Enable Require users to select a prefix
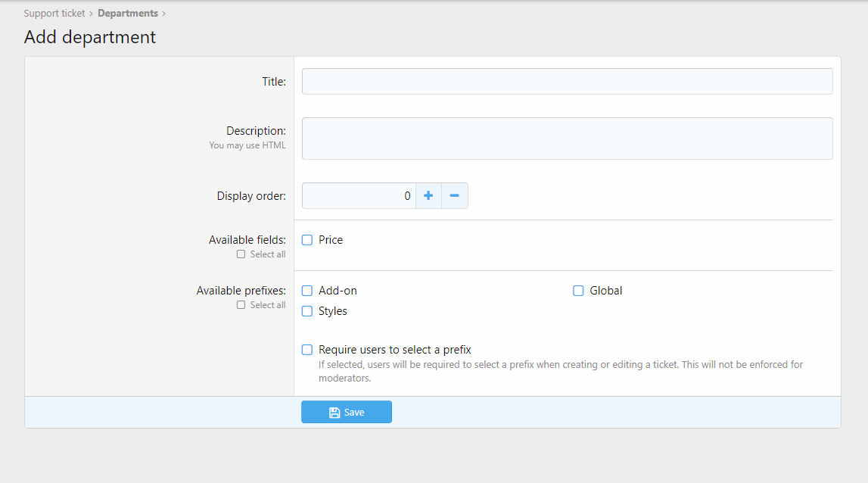The width and height of the screenshot is (868, 483). click(307, 350)
